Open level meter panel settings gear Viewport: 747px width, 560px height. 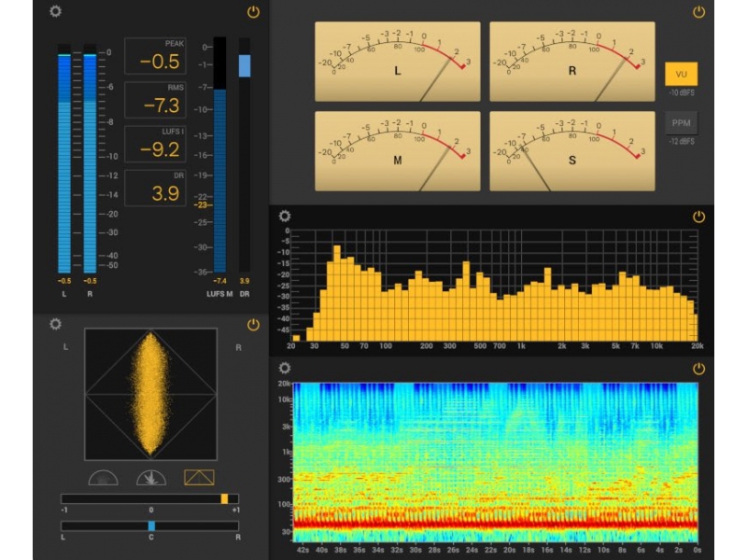point(55,11)
